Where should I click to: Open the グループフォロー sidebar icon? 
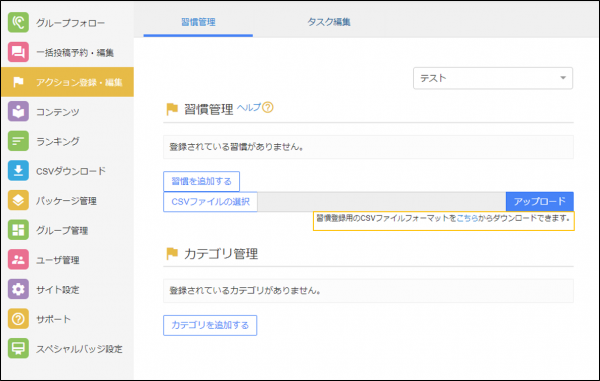tap(18, 23)
